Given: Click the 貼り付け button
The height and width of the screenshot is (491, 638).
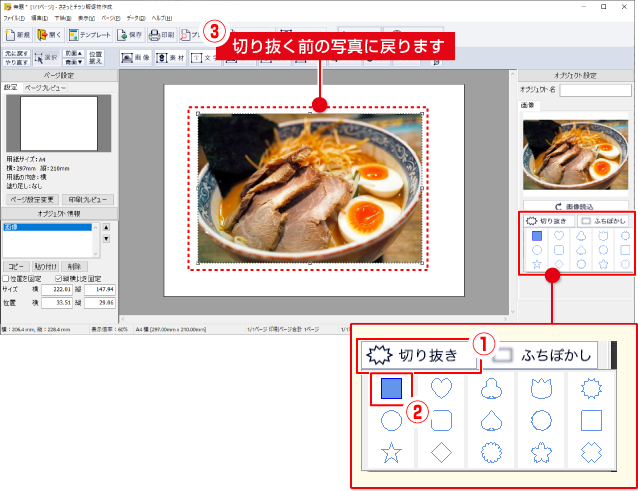Looking at the screenshot, I should tap(45, 266).
